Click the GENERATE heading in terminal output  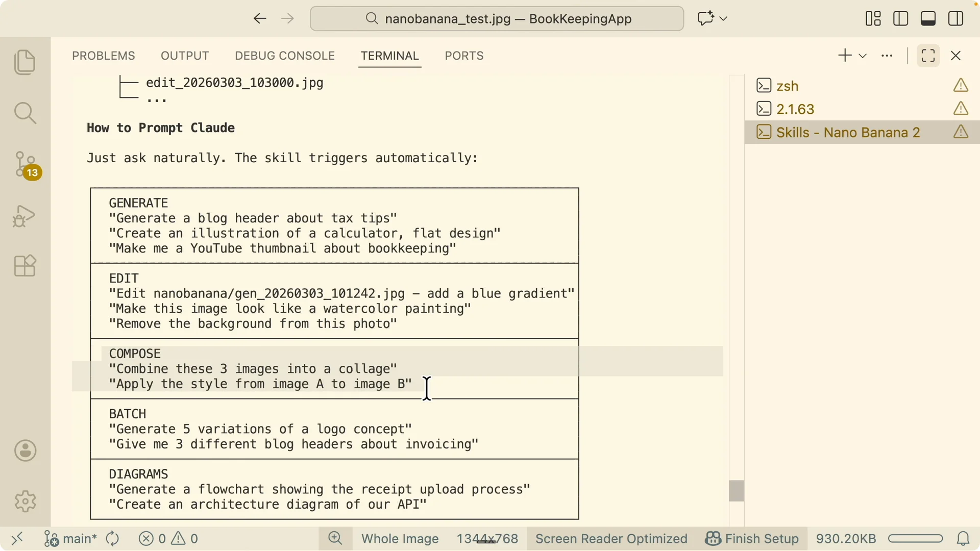138,203
